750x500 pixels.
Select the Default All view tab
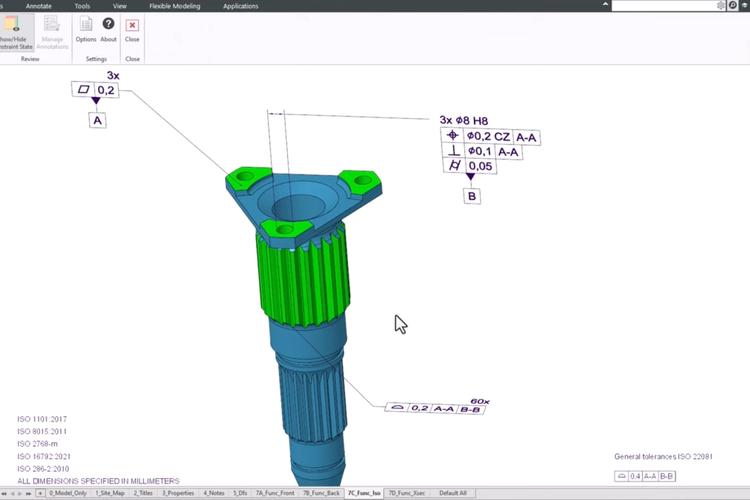pyautogui.click(x=453, y=493)
